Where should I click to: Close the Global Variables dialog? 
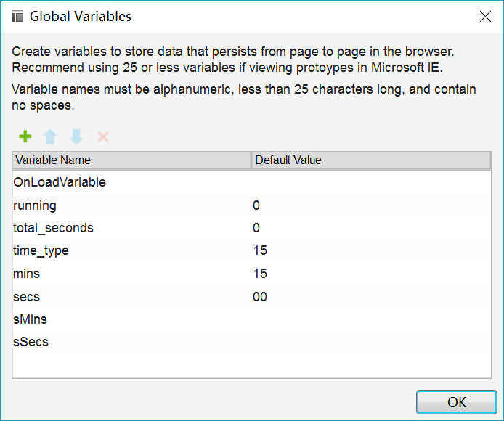pos(485,16)
